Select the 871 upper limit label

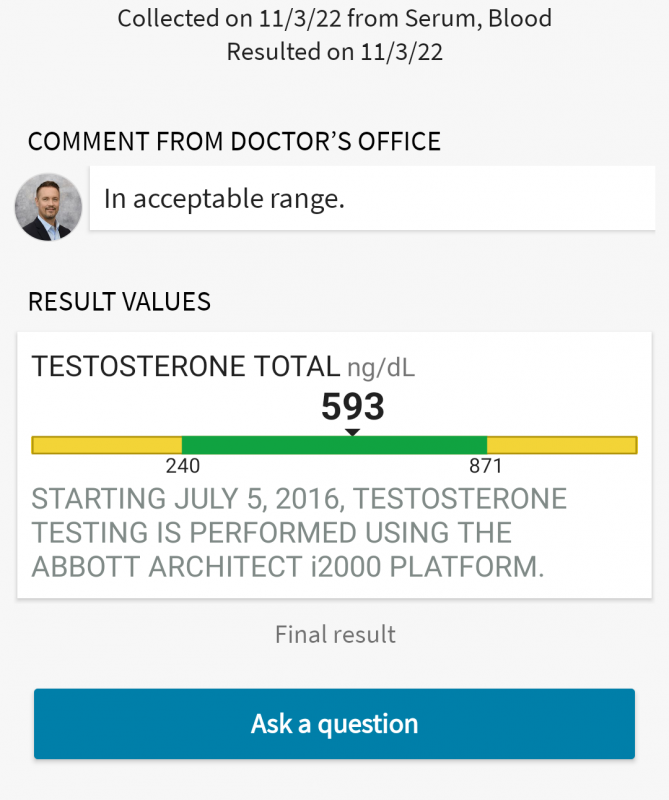point(486,466)
